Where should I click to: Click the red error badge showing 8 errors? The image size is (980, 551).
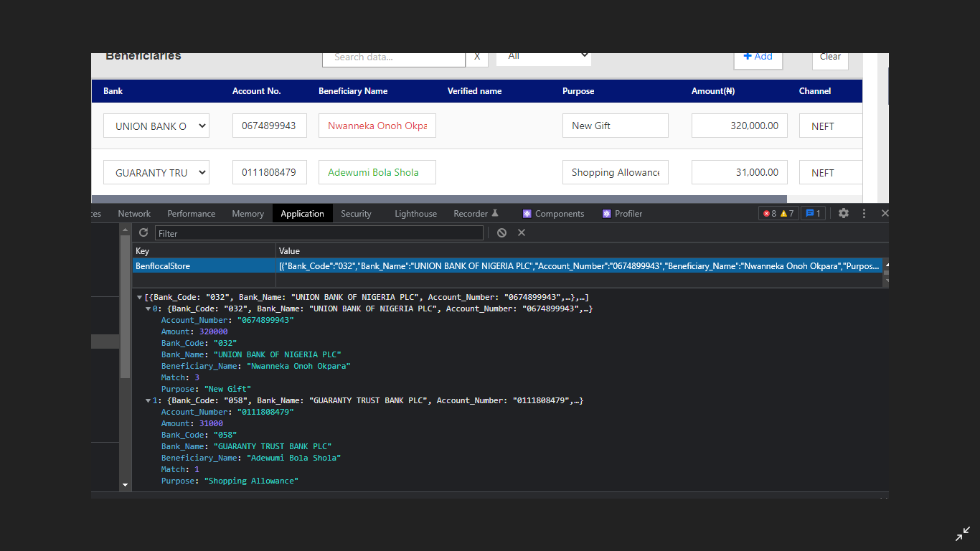point(768,213)
